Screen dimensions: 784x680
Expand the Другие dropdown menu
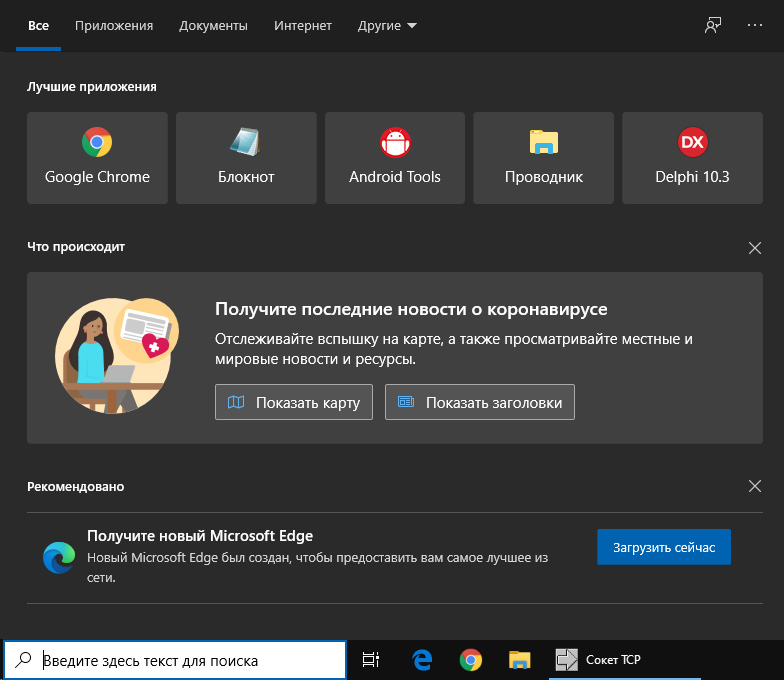point(387,26)
